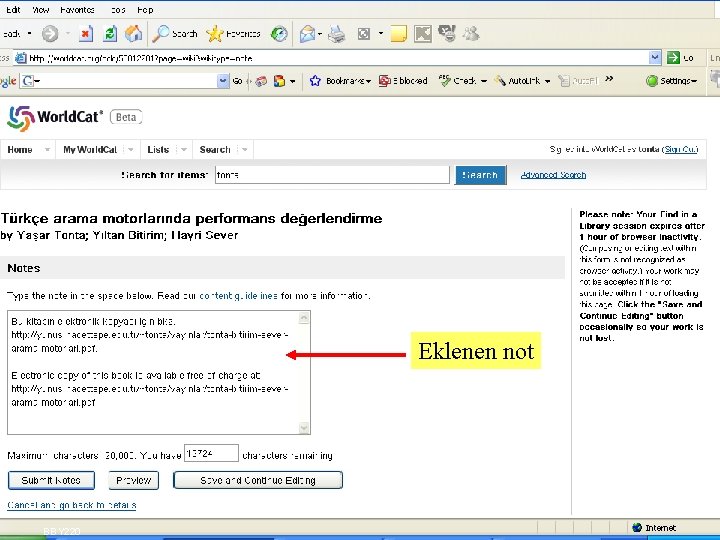720x540 pixels.
Task: Click the Home navigation tab
Action: coord(20,150)
